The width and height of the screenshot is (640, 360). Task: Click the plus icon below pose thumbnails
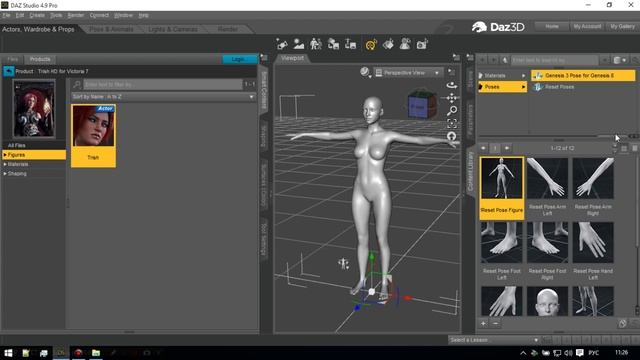(484, 324)
